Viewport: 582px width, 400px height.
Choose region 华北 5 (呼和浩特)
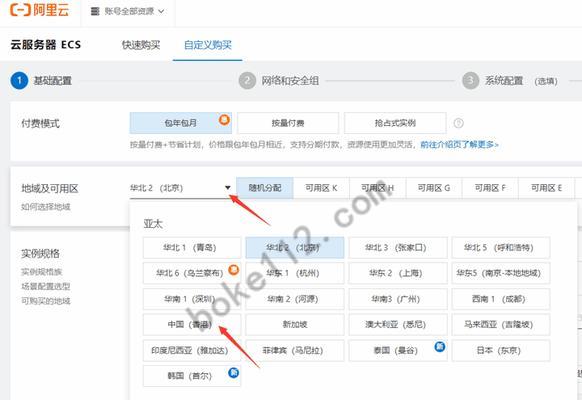tap(501, 248)
